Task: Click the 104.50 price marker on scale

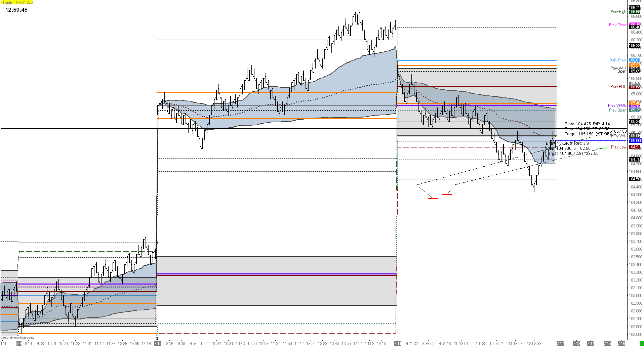Action: click(635, 179)
